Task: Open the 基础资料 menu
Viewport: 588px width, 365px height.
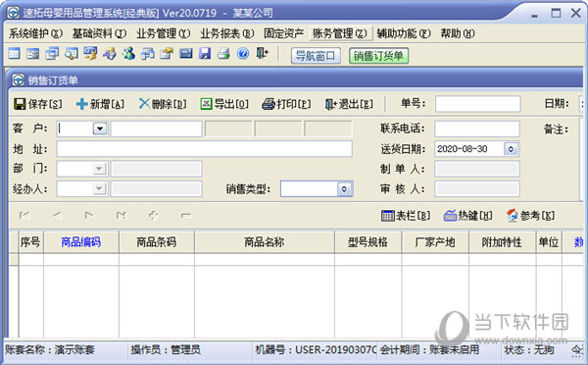Action: [99, 33]
